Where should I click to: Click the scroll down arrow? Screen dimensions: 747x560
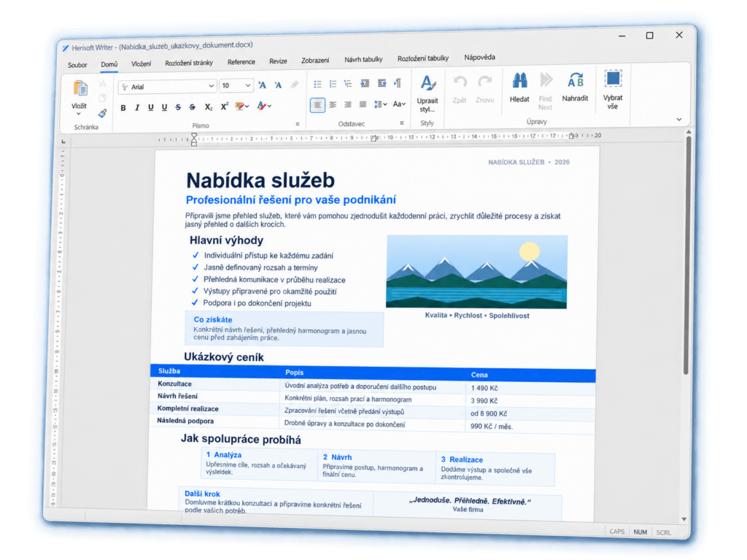coord(684,519)
